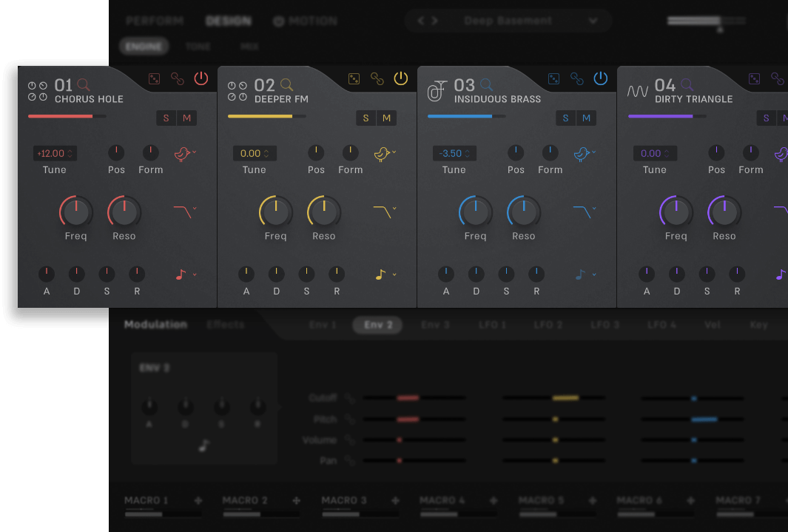
Task: Open the blue note dropdown on layer 03
Action: point(584,275)
